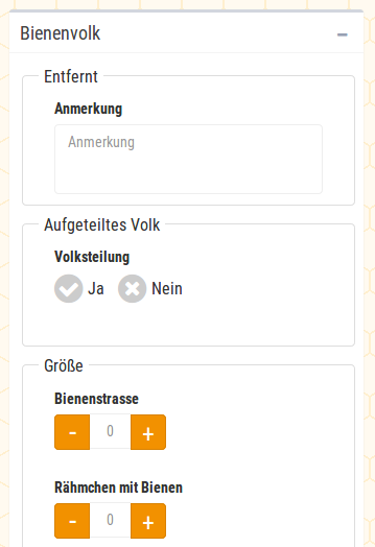Click the Rähmchen mit Bienen number field
Image resolution: width=375 pixels, height=547 pixels.
(x=110, y=520)
